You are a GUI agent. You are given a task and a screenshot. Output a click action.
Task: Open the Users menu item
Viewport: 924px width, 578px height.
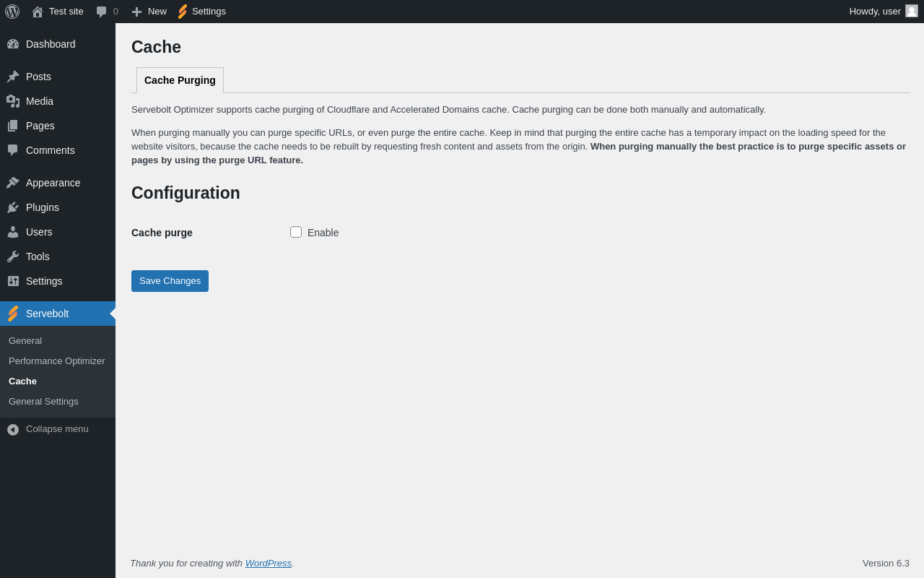pos(39,232)
